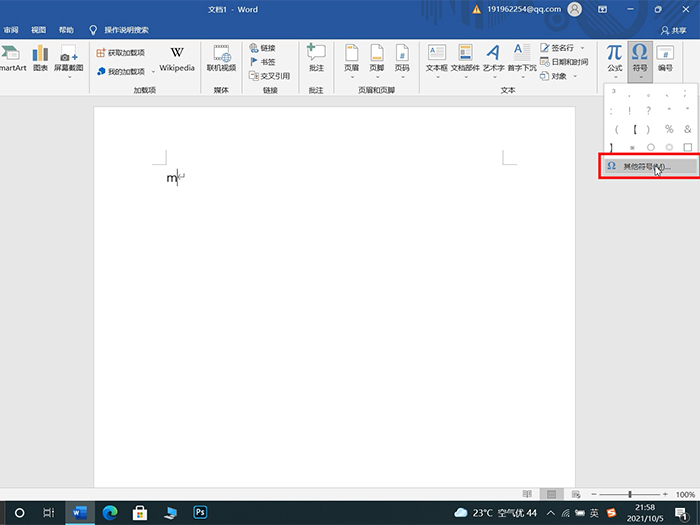This screenshot has width=700, height=525.
Task: Insert a 链接 hyperlink
Action: 262,48
